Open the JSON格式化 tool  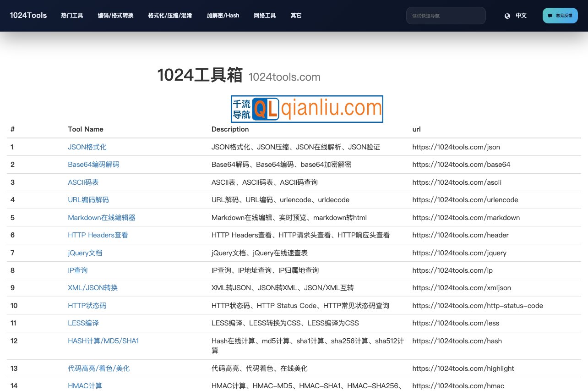pyautogui.click(x=86, y=147)
